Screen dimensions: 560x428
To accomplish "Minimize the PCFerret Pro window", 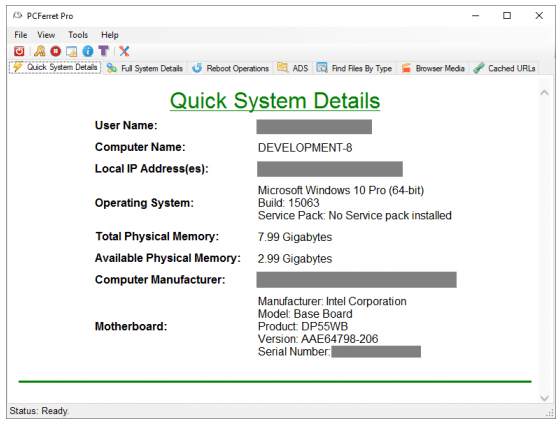I will pos(475,16).
